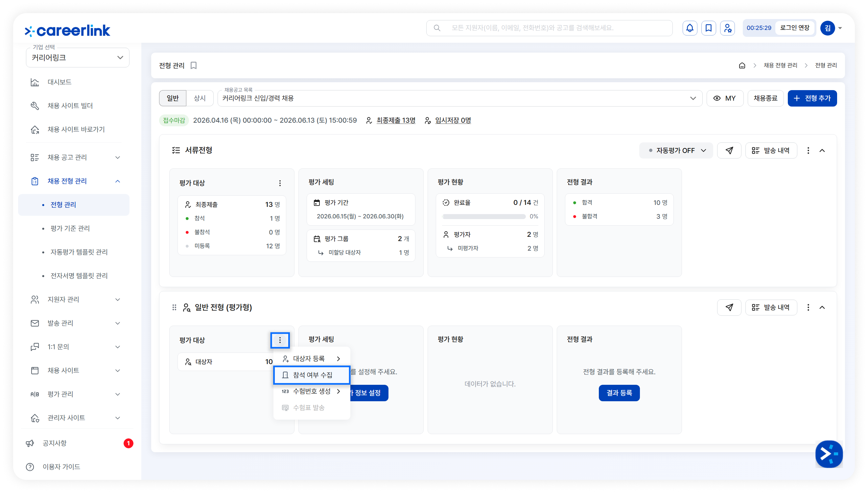Open 자동평가 OFF dropdown

(x=675, y=150)
